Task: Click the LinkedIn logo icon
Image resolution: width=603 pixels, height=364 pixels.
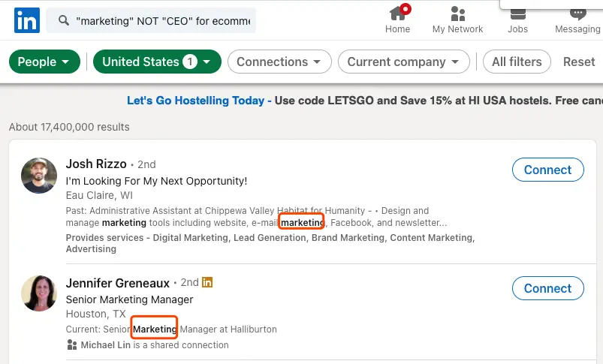Action: 27,20
